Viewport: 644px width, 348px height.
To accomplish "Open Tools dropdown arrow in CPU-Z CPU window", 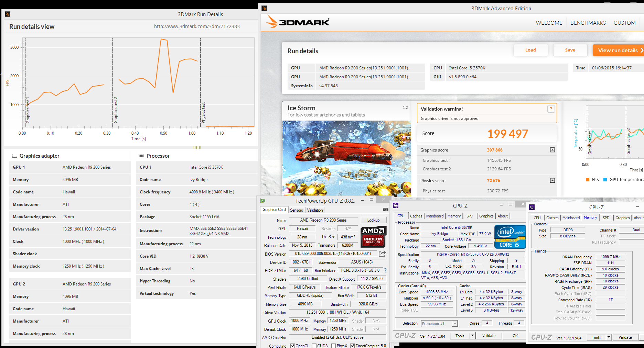I will 472,336.
